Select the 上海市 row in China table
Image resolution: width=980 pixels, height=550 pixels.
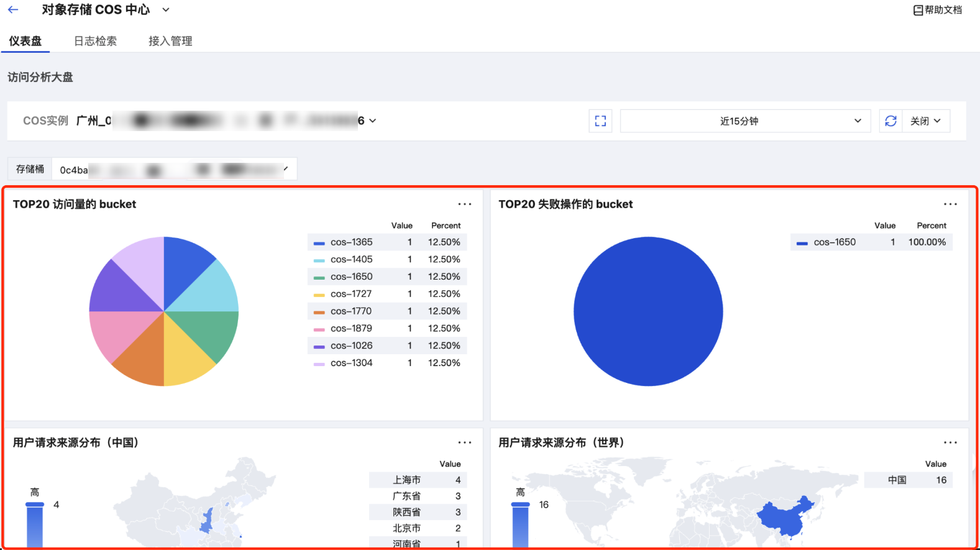pyautogui.click(x=417, y=480)
